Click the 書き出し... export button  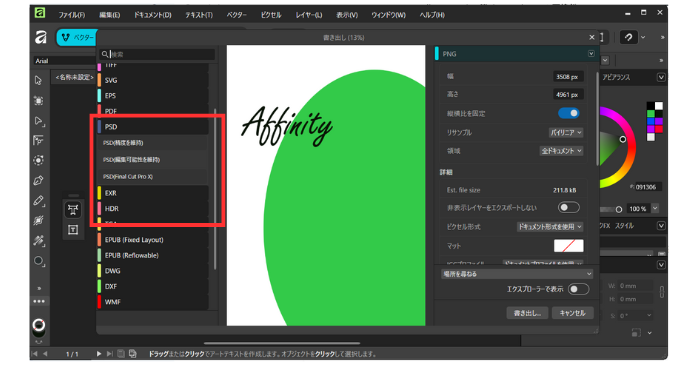[528, 313]
